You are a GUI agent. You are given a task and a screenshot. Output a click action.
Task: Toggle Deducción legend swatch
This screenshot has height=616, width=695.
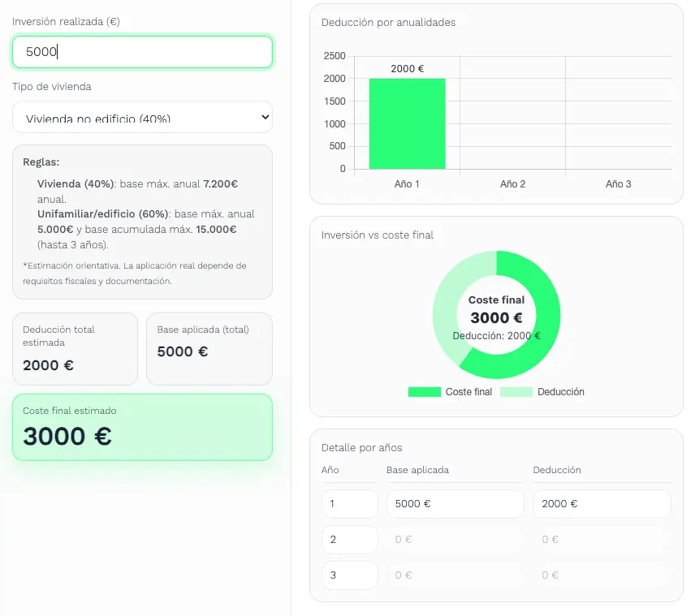tap(516, 392)
